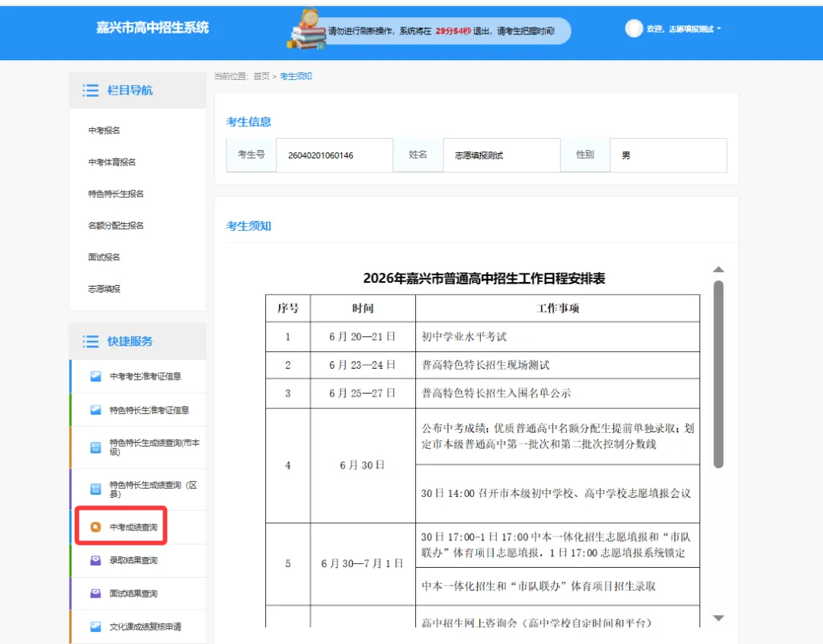Click the 嘉兴市高中招生系统 site title
Screen dimensions: 823x644
click(x=152, y=27)
